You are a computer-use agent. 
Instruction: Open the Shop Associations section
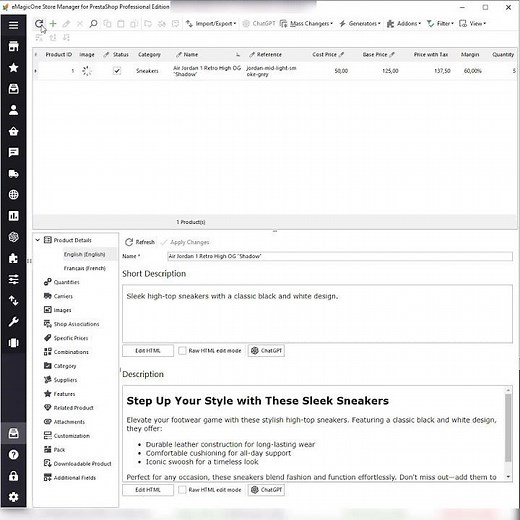coord(72,324)
